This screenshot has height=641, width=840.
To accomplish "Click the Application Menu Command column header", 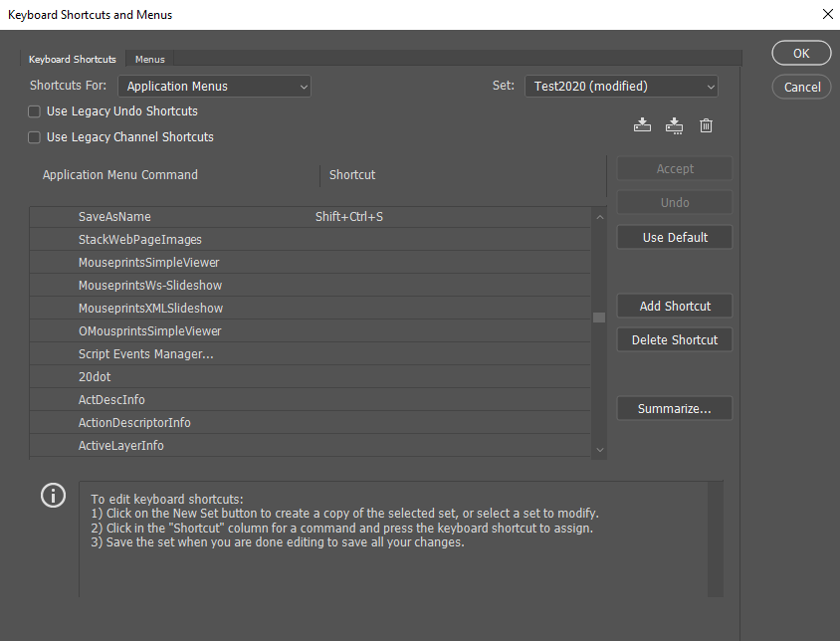I will (x=120, y=175).
